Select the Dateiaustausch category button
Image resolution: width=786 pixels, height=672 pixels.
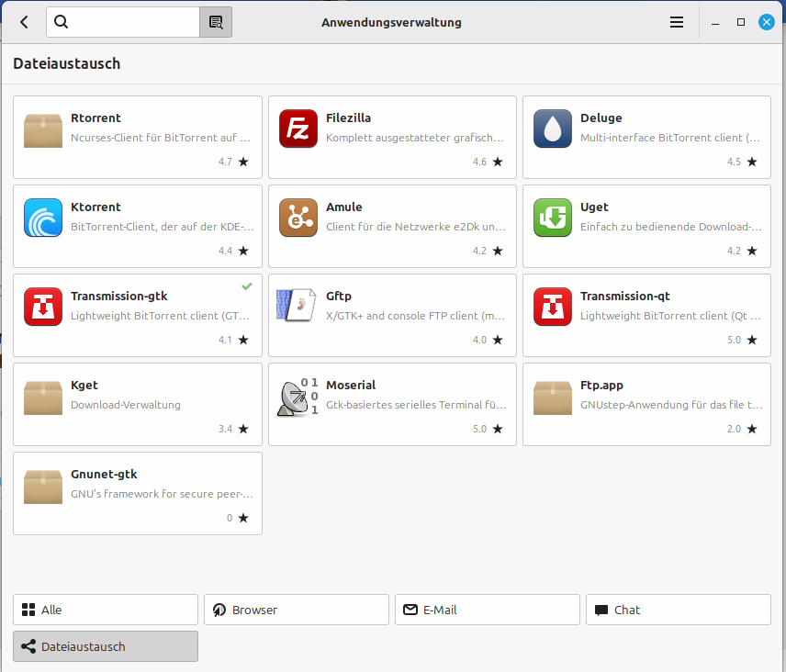coord(106,646)
